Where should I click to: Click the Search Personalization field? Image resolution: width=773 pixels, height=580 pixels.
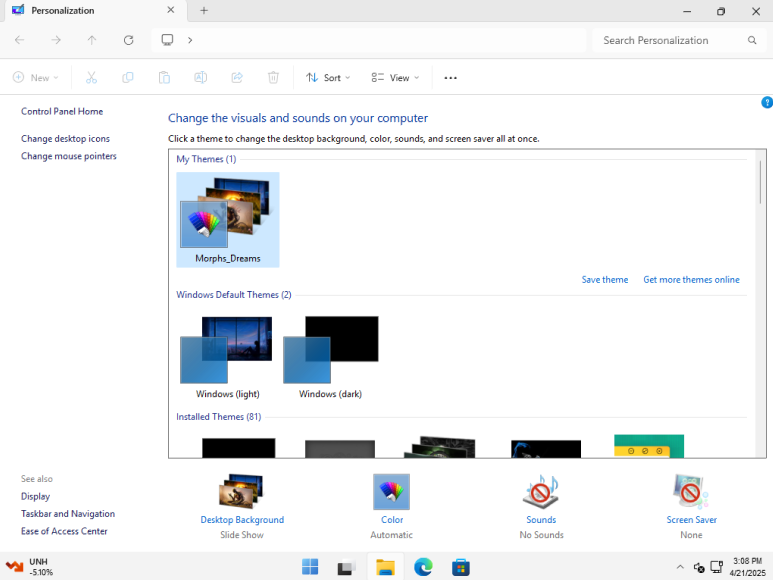679,40
